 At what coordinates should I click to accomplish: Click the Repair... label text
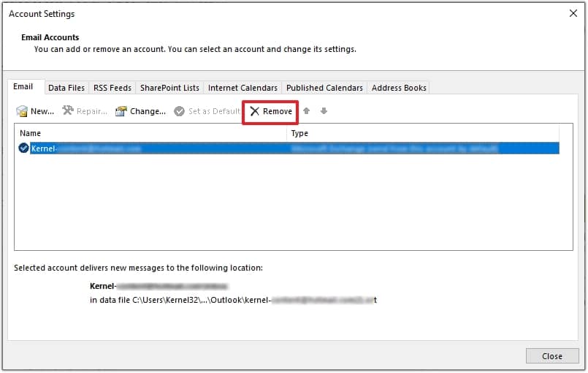[x=92, y=111]
